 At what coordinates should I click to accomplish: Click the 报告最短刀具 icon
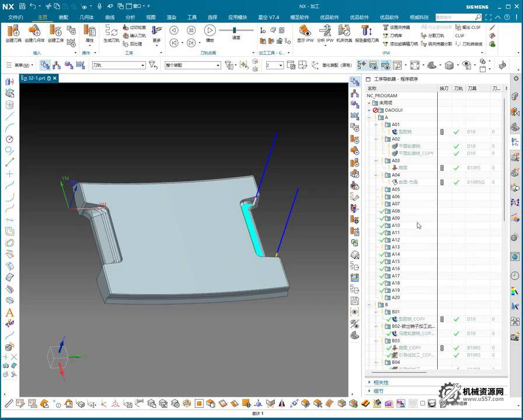(x=367, y=32)
